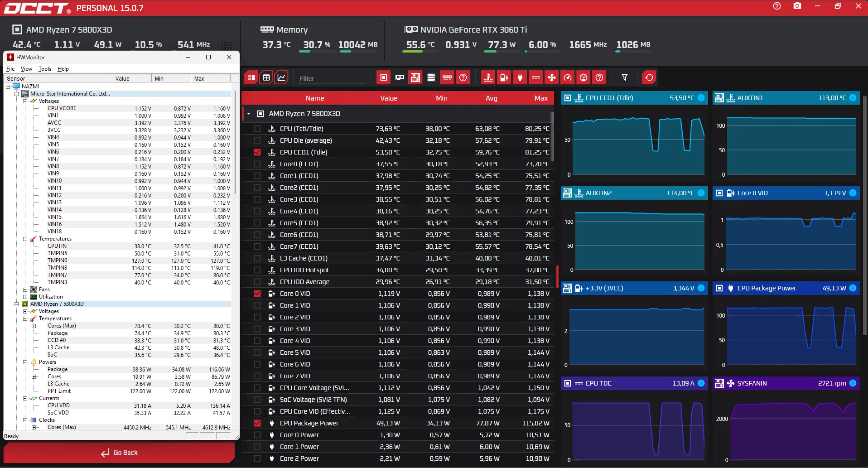This screenshot has height=468, width=868.
Task: Toggle the unknown sensor type filter icon
Action: point(599,77)
